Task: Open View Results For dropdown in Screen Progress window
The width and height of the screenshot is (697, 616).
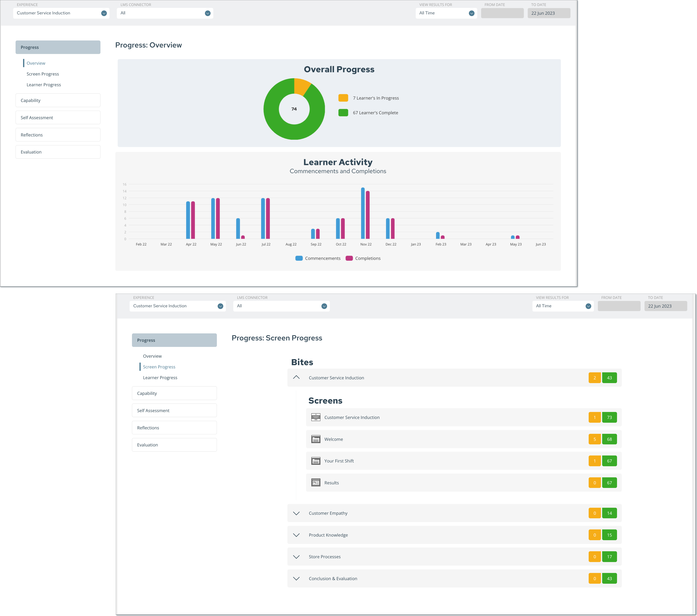Action: pos(563,306)
